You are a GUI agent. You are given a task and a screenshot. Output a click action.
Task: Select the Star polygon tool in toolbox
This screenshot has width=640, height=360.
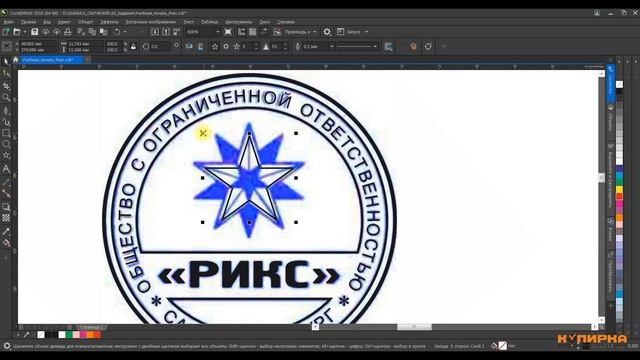6,156
